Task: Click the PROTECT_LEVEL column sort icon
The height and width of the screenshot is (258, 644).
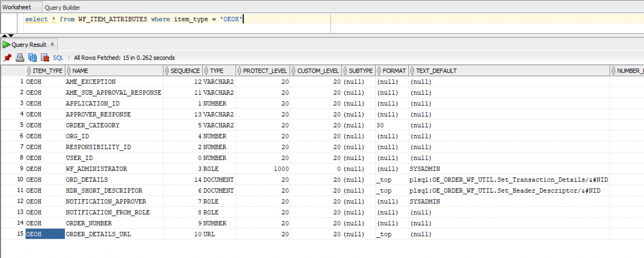Action: tap(239, 71)
